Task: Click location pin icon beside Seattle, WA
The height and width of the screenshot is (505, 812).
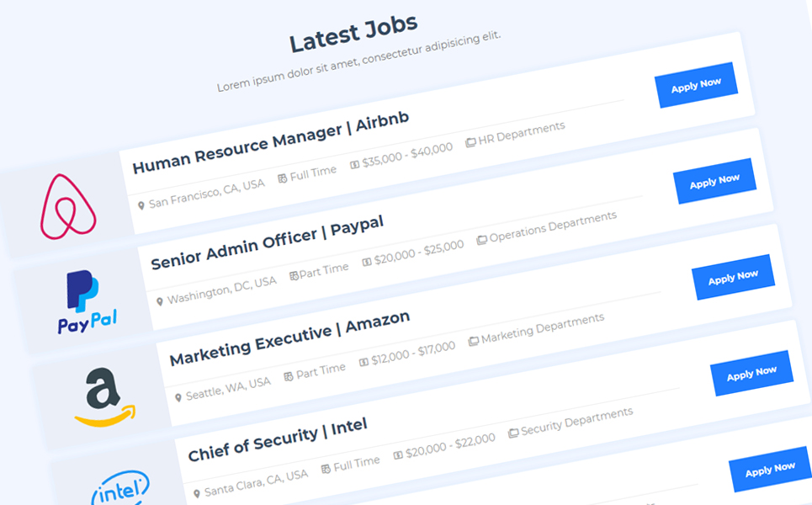Action: (x=178, y=397)
